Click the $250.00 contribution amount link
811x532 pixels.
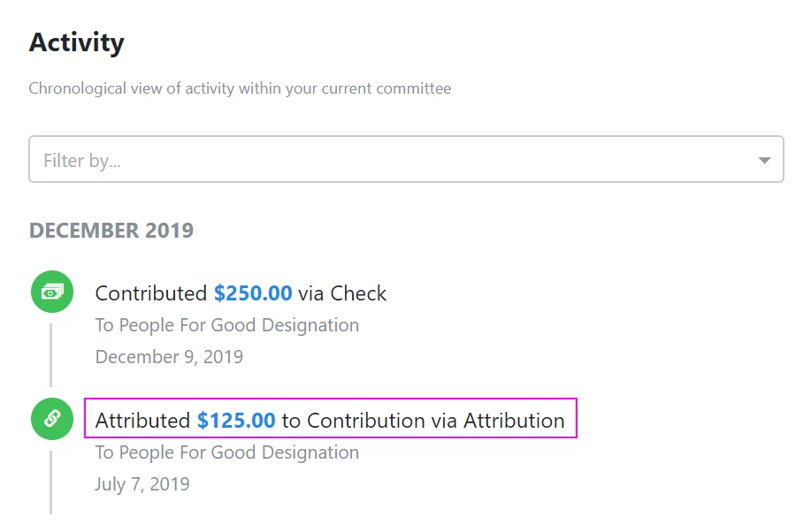coord(253,293)
